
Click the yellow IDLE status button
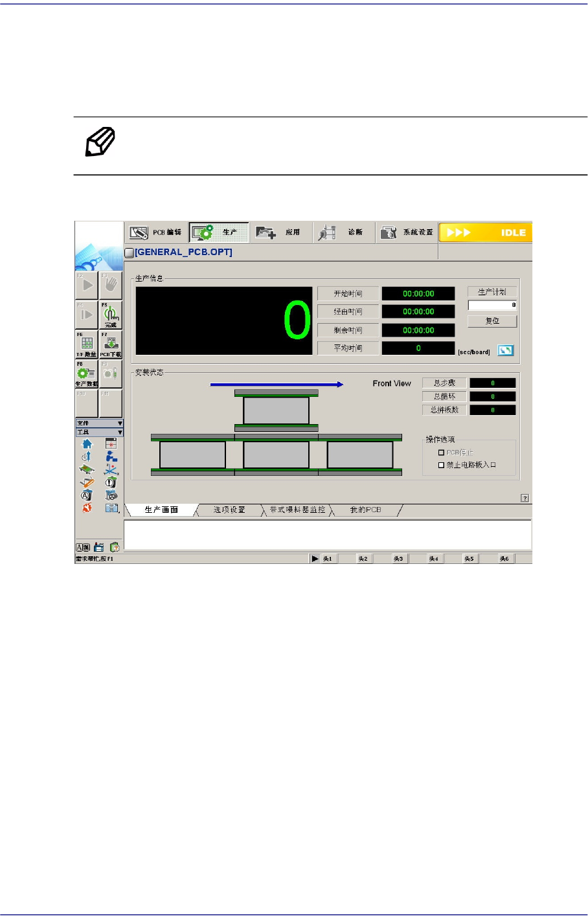(485, 232)
